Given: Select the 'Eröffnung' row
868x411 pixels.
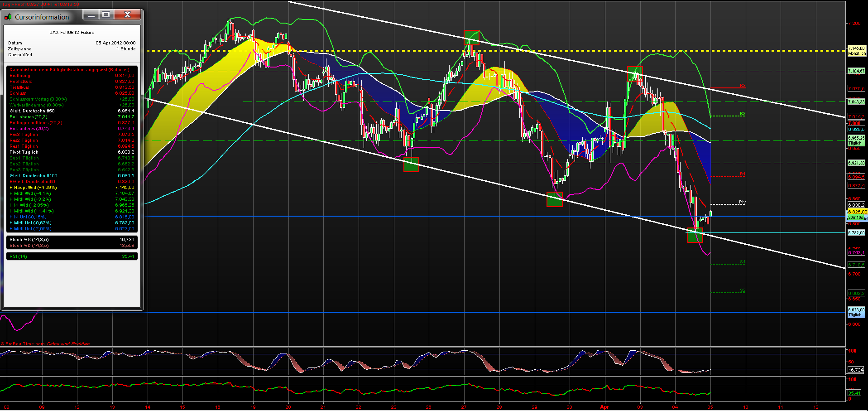Looking at the screenshot, I should (72, 76).
